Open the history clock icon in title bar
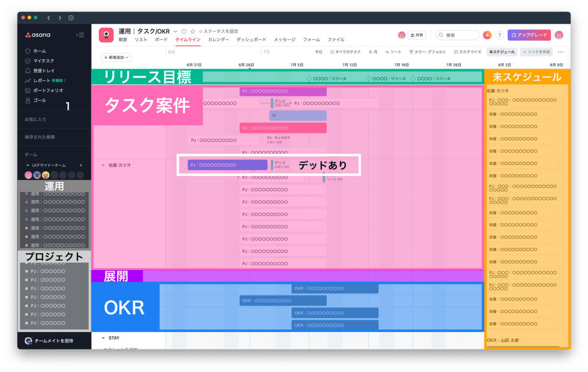Viewport: 588px width, 372px height. point(71,18)
